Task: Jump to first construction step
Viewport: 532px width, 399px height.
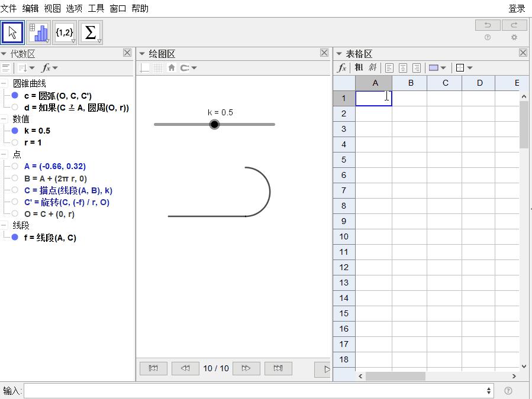Action: coord(153,368)
